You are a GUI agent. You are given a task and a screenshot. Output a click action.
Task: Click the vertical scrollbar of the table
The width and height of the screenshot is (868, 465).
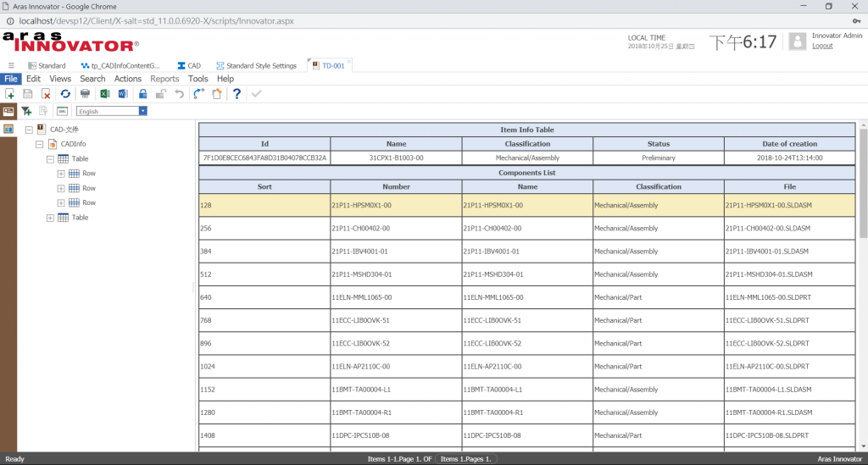[x=863, y=184]
